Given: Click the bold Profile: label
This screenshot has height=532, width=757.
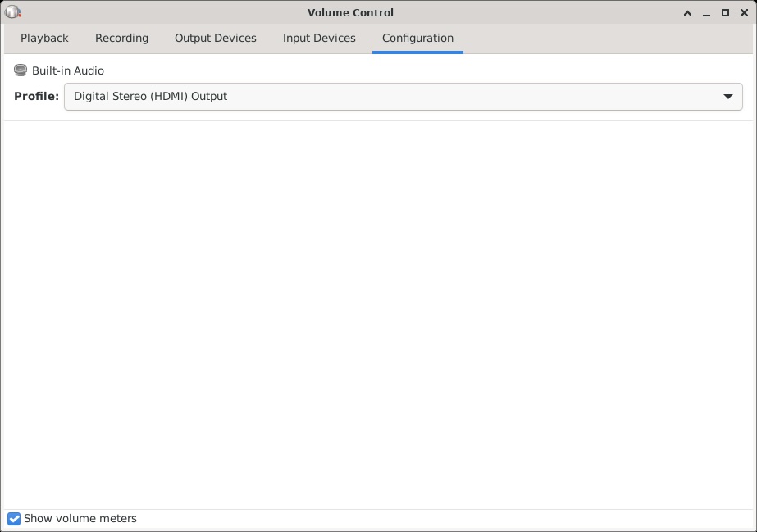Looking at the screenshot, I should (x=36, y=97).
